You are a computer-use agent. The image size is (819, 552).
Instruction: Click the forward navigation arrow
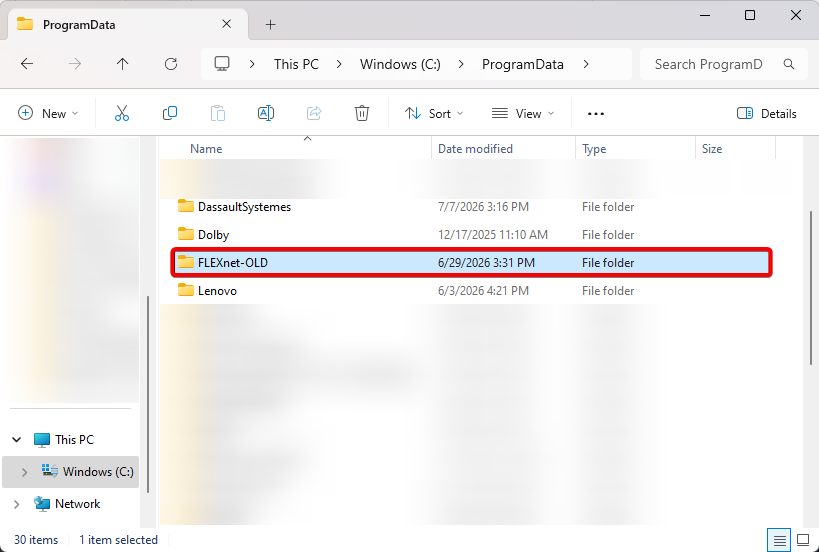[x=75, y=64]
